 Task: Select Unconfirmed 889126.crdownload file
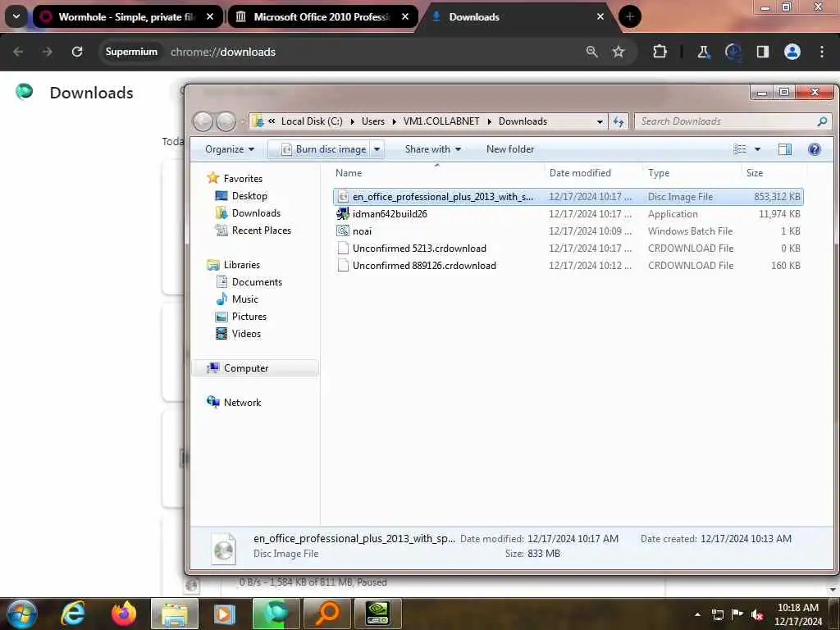[x=568, y=265]
